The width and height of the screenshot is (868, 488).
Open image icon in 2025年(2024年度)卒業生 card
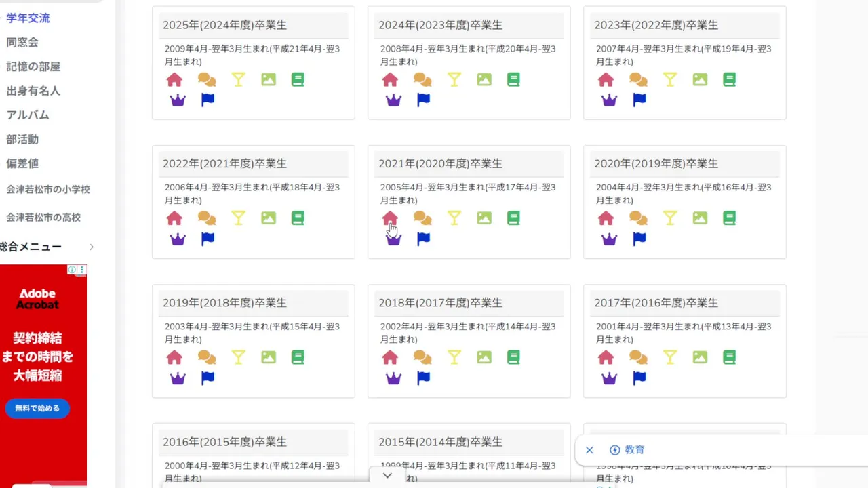269,79
